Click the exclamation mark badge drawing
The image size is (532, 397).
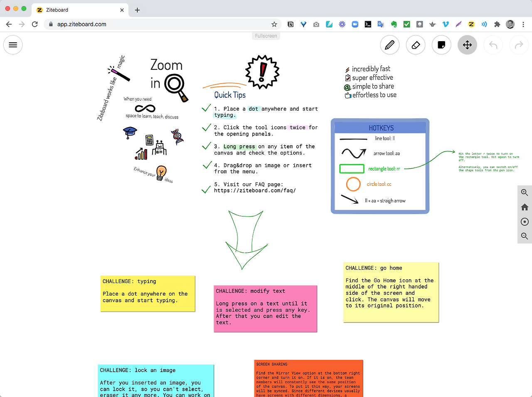coord(262,72)
